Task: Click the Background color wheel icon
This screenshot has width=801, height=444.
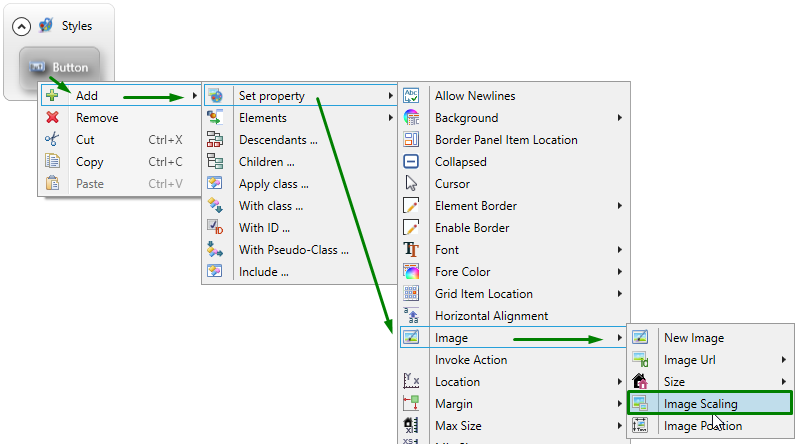Action: [x=411, y=118]
